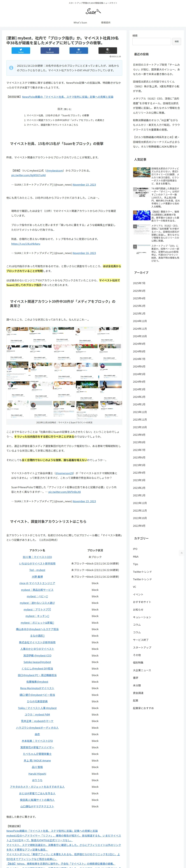Screen dimensions: 186x868
Task: Open the previous NewsPicks article link
Action: (68, 97)
